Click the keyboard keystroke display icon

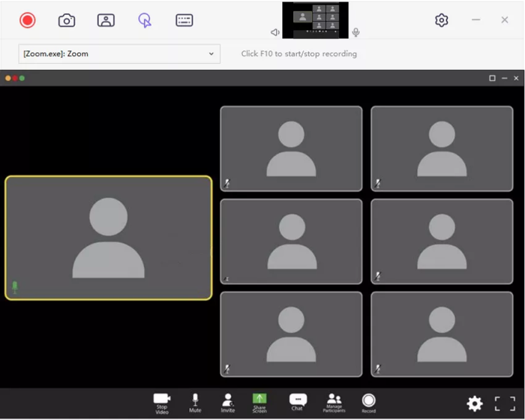pos(184,20)
